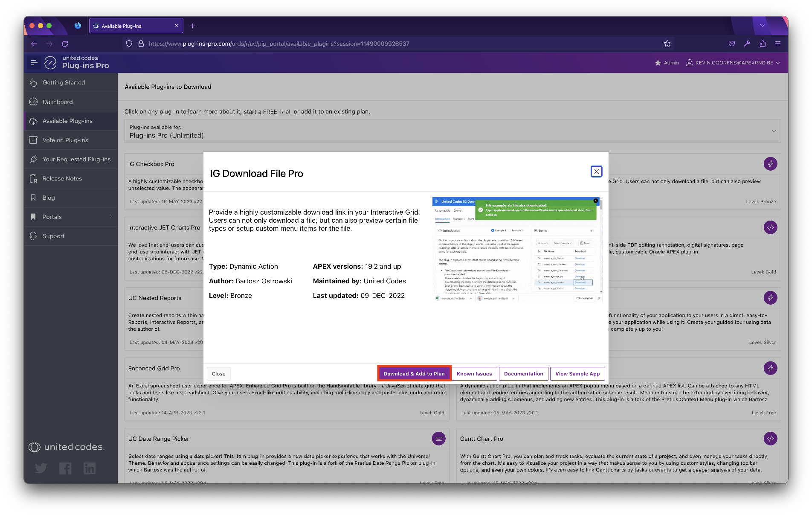Viewport: 812px width, 515px height.
Task: Click the UC Date Range Picker keyboard icon
Action: pos(438,439)
